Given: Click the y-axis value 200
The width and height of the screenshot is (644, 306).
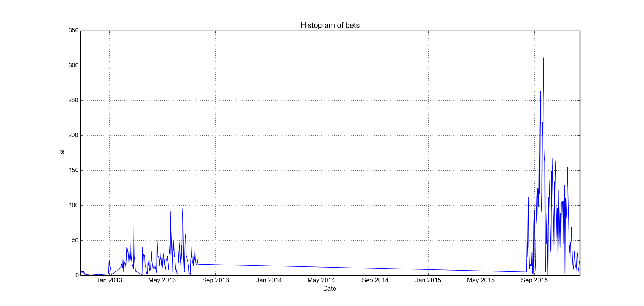Looking at the screenshot, I should pos(74,135).
